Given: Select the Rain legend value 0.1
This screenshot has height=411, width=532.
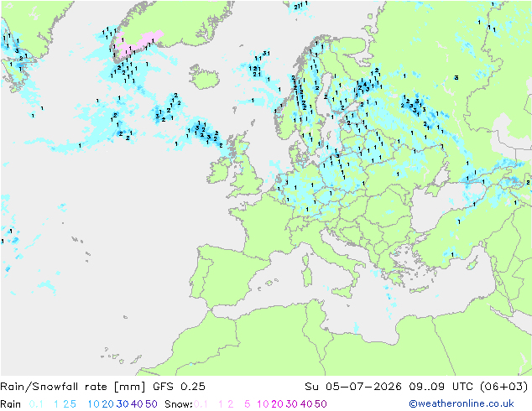Looking at the screenshot, I should coord(36,404).
